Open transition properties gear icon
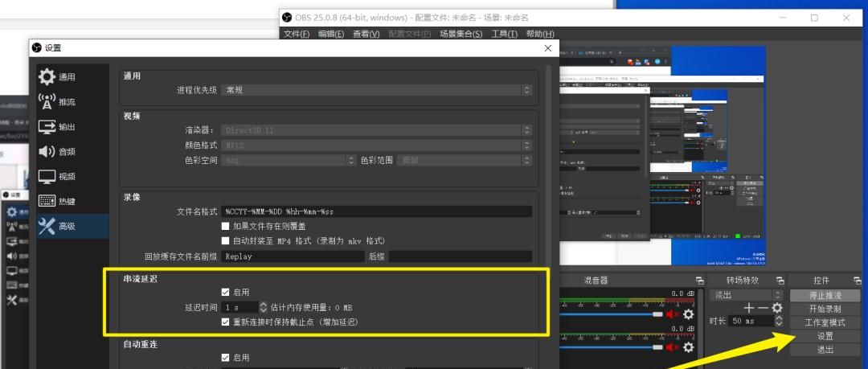 777,308
